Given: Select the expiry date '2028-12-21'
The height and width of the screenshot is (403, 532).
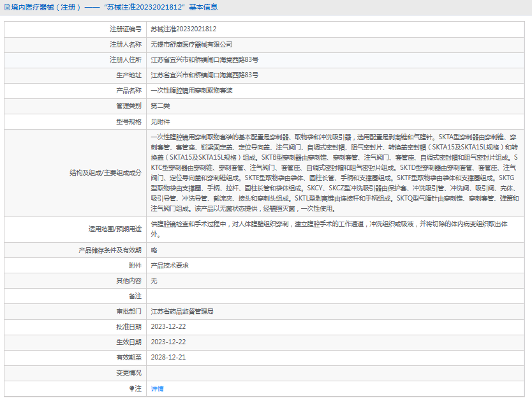Looking at the screenshot, I should 168,358.
